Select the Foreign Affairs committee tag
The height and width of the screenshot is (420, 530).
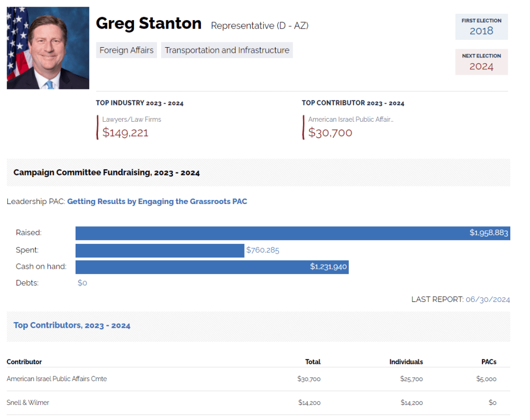pyautogui.click(x=126, y=50)
